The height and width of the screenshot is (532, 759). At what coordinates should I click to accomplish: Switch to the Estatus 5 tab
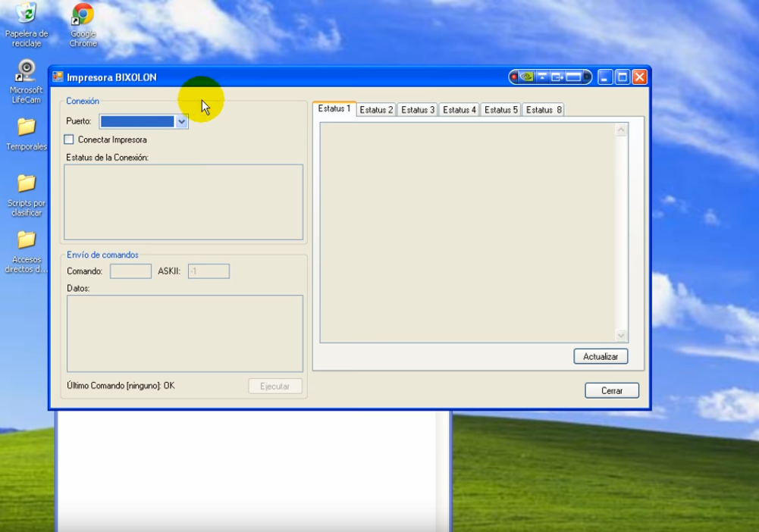tap(501, 110)
